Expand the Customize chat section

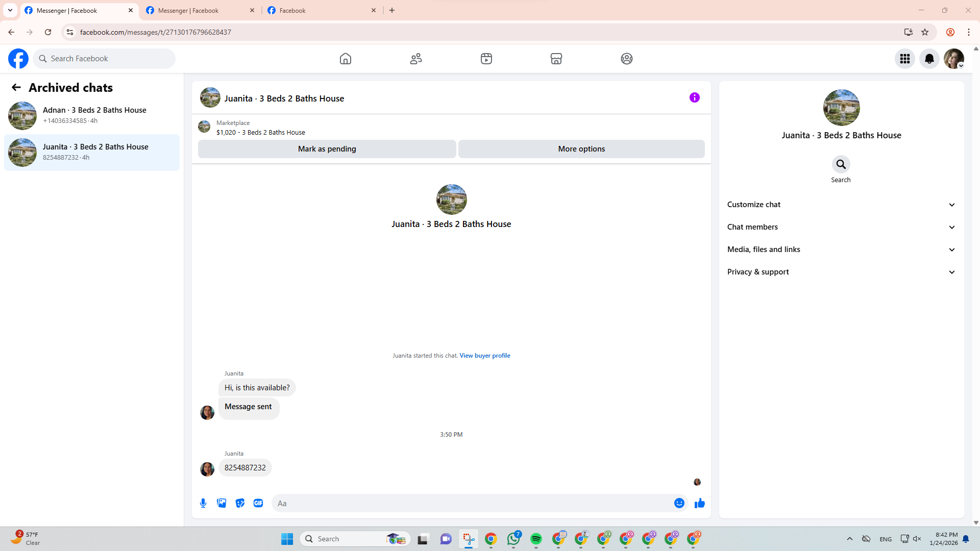click(x=841, y=205)
